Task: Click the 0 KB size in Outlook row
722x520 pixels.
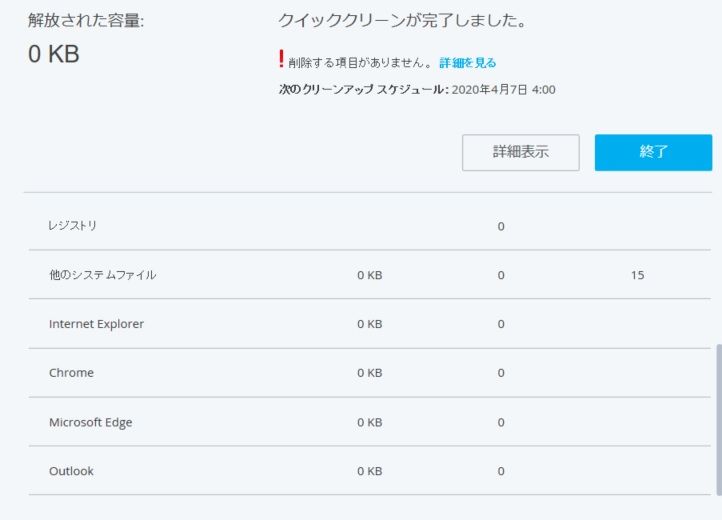Action: [x=369, y=471]
